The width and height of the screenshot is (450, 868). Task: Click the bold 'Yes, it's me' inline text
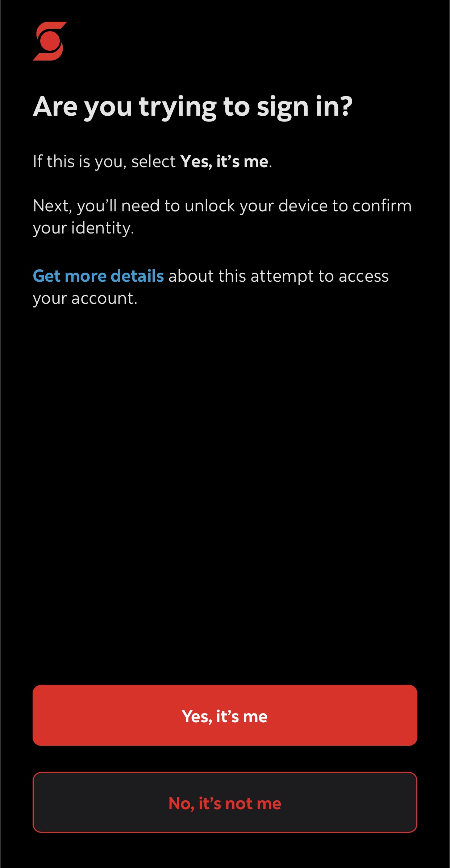click(x=224, y=161)
